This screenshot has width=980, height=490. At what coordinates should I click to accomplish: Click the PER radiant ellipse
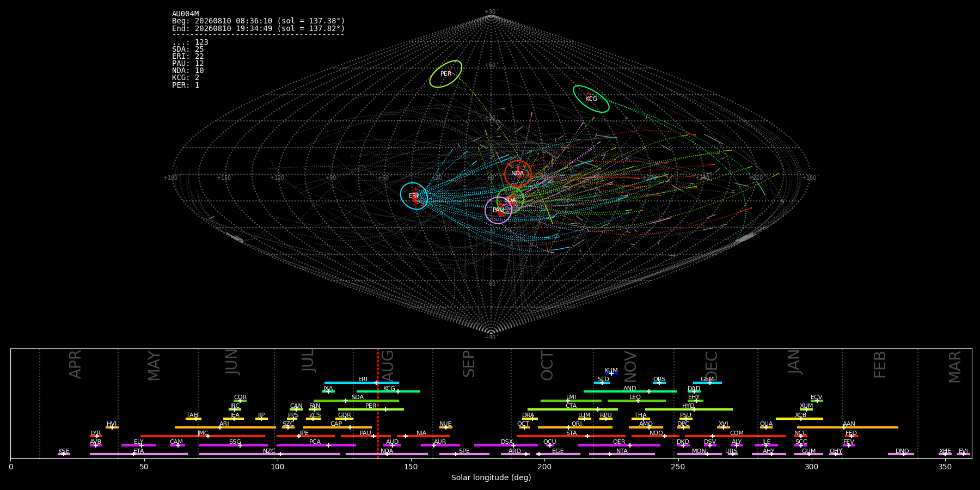coord(446,74)
